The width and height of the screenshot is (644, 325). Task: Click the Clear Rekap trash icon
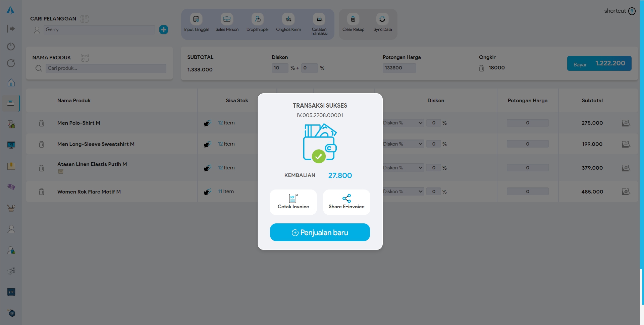[353, 19]
